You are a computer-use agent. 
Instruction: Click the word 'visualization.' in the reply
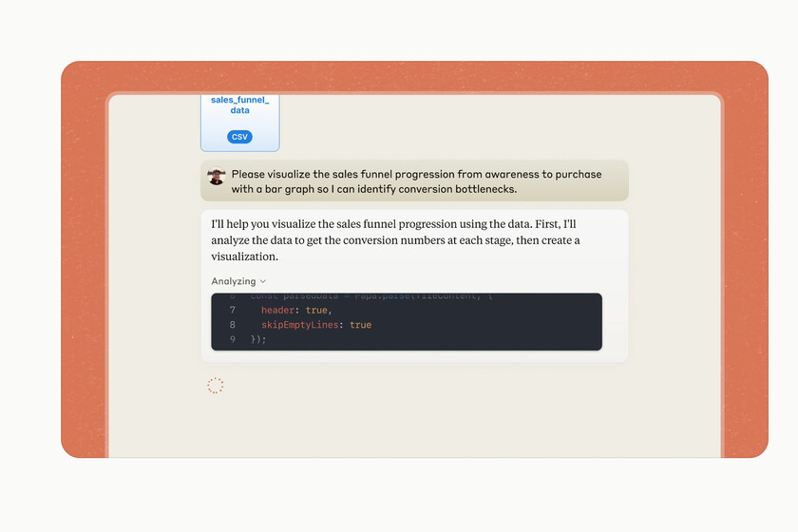pos(245,256)
